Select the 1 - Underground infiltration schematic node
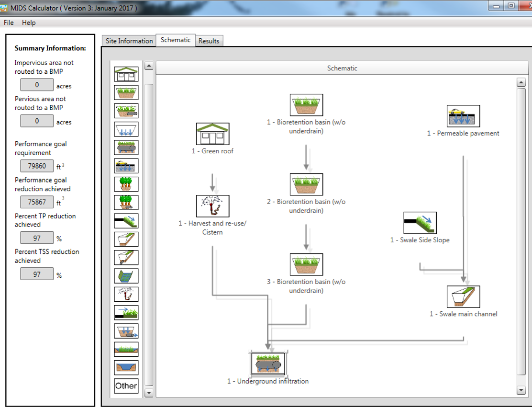532x409 pixels. (268, 364)
